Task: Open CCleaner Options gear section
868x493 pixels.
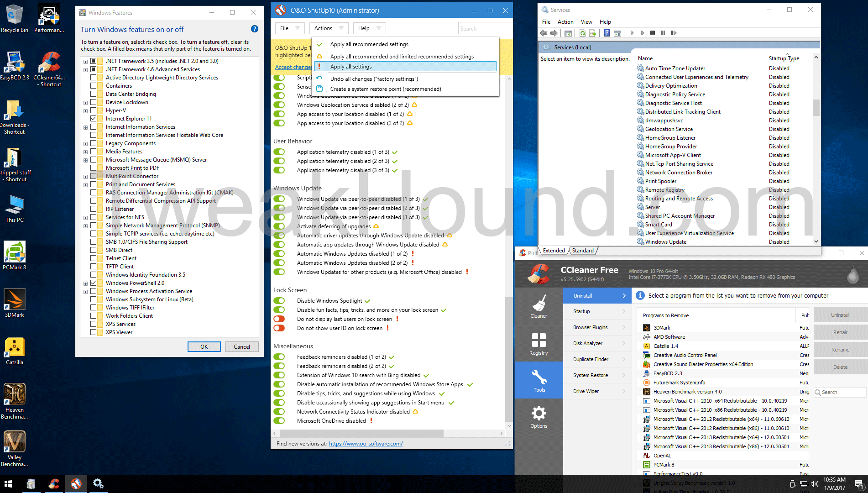Action: [539, 416]
